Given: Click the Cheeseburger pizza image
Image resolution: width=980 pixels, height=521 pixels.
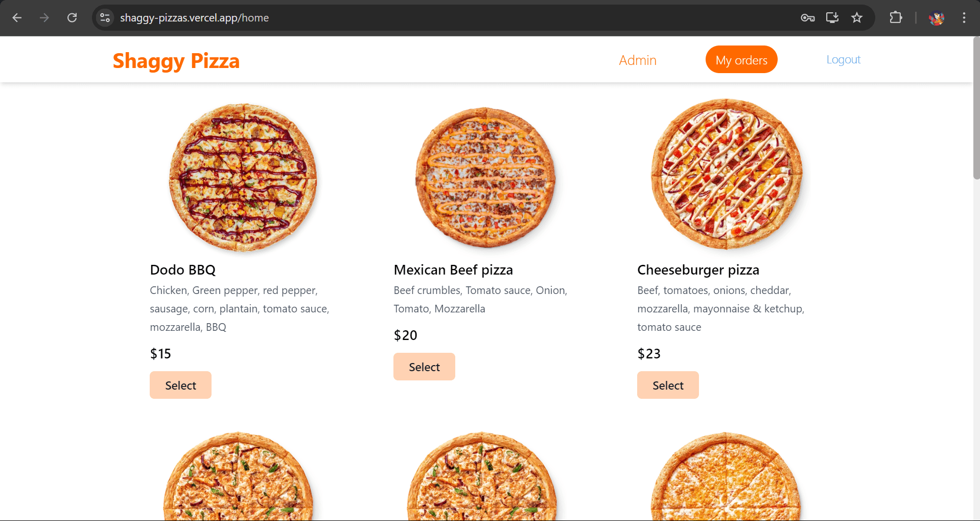Looking at the screenshot, I should point(726,174).
